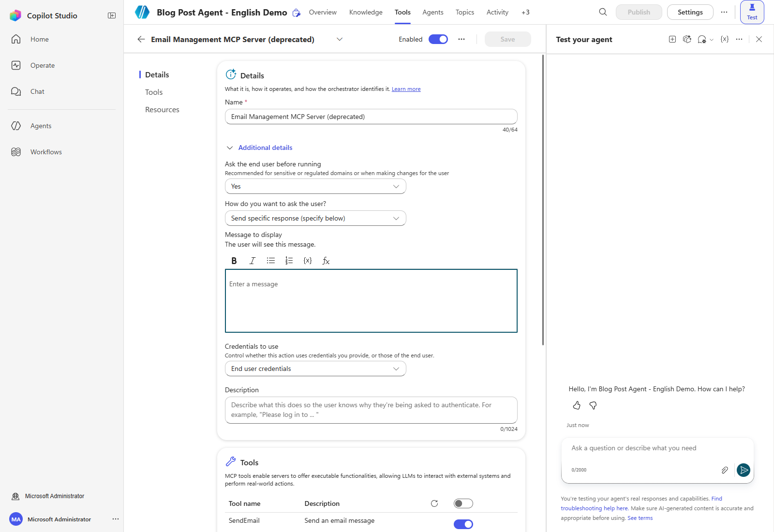774x532 pixels.
Task: Insert a numbered list in message
Action: point(289,261)
